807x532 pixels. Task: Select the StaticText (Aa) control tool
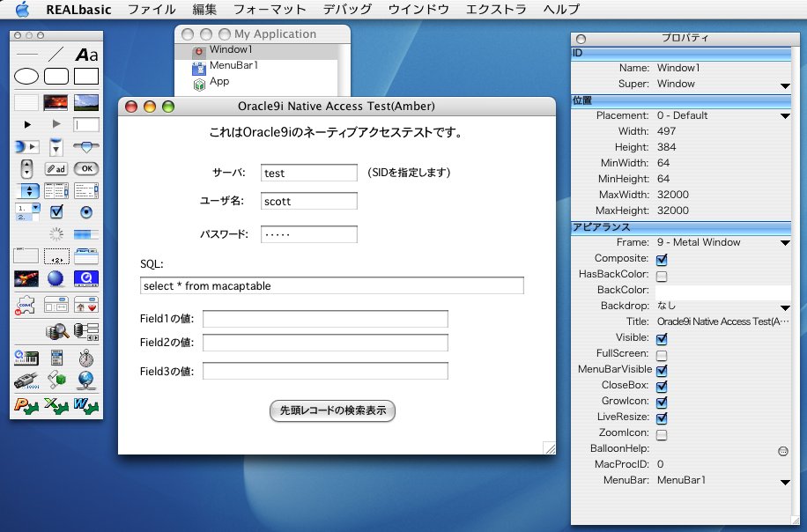(86, 55)
